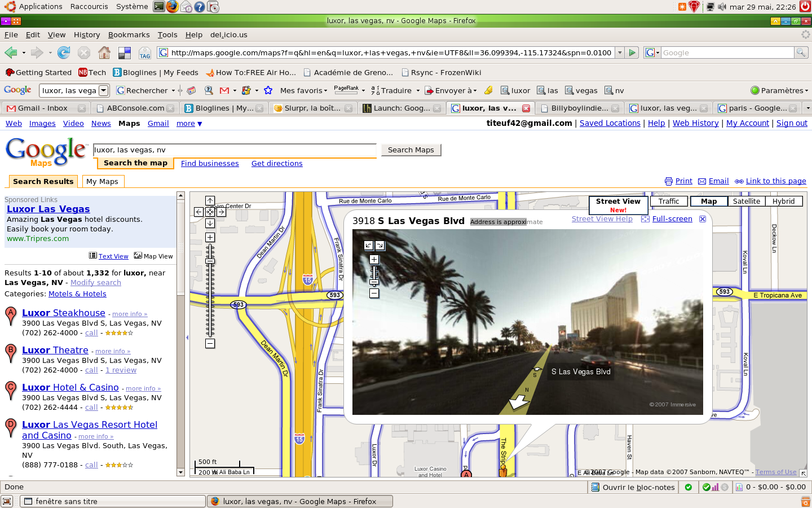Screen dimensions: 812x508
Task: Open search engine selector dropdown
Action: 652,52
